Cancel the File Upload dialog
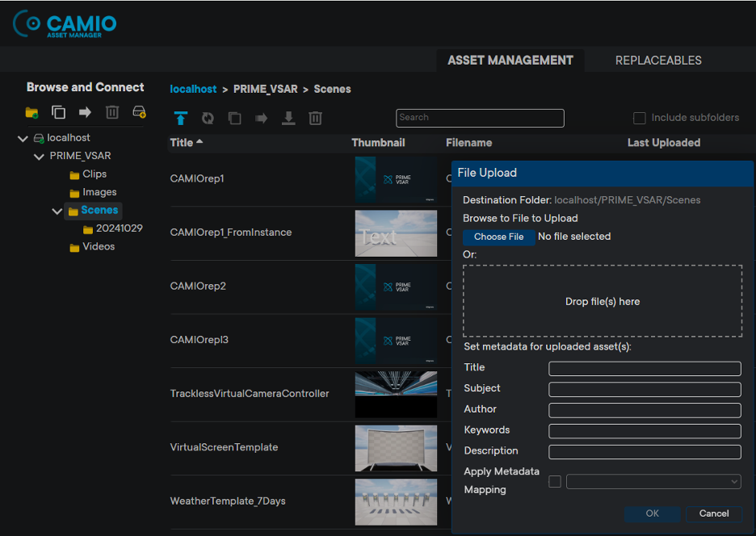756x536 pixels. [x=714, y=513]
